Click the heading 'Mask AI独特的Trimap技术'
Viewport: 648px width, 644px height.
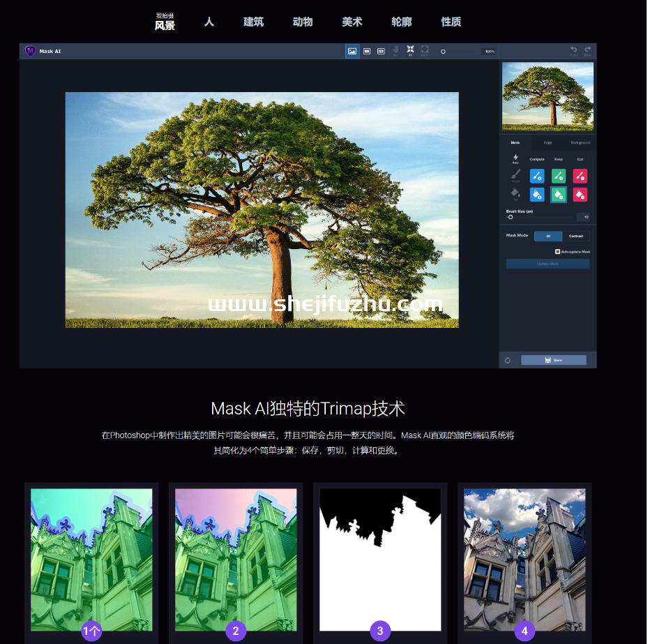tap(308, 408)
